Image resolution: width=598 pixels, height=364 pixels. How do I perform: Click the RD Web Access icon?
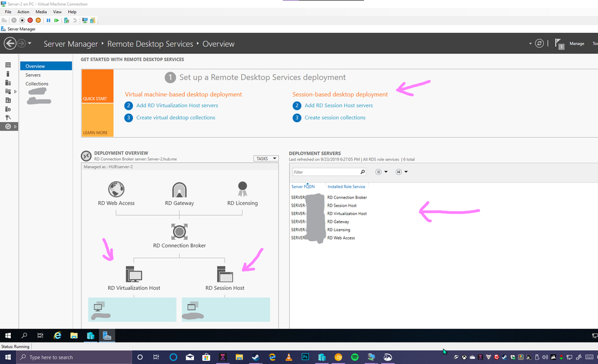click(x=116, y=189)
